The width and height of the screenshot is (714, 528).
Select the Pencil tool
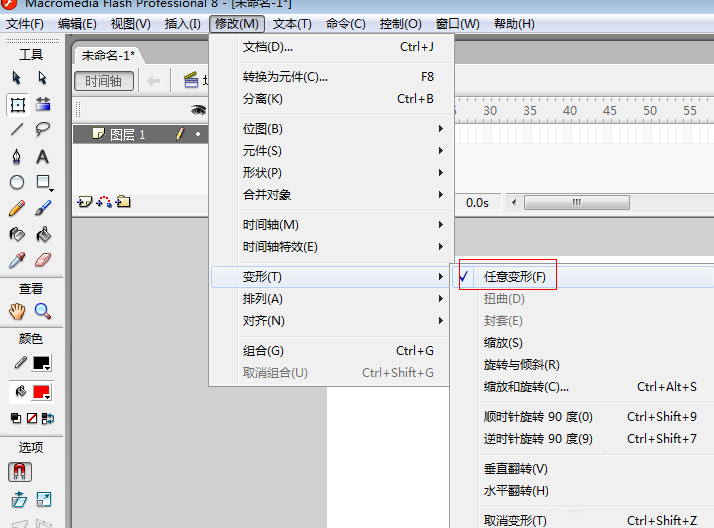17,208
